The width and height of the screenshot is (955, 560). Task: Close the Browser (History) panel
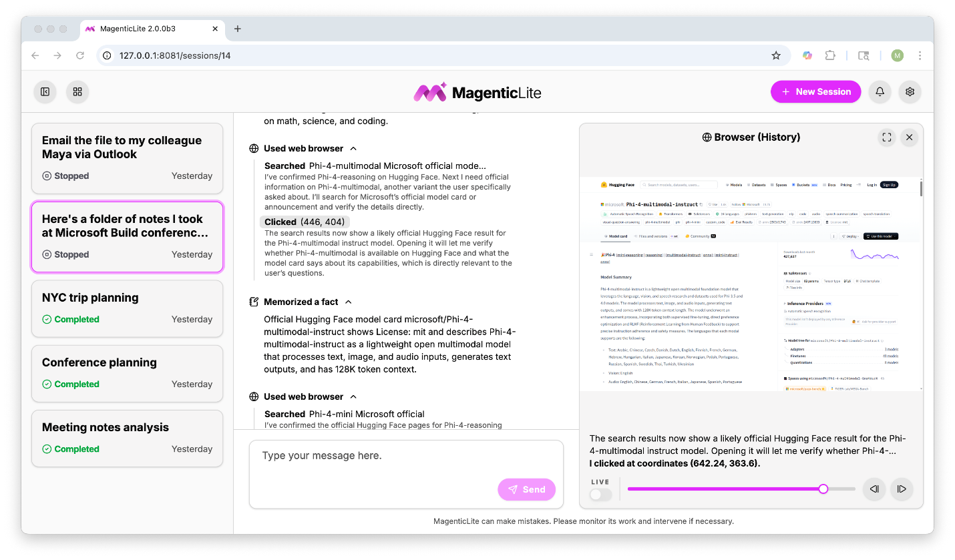click(x=909, y=137)
